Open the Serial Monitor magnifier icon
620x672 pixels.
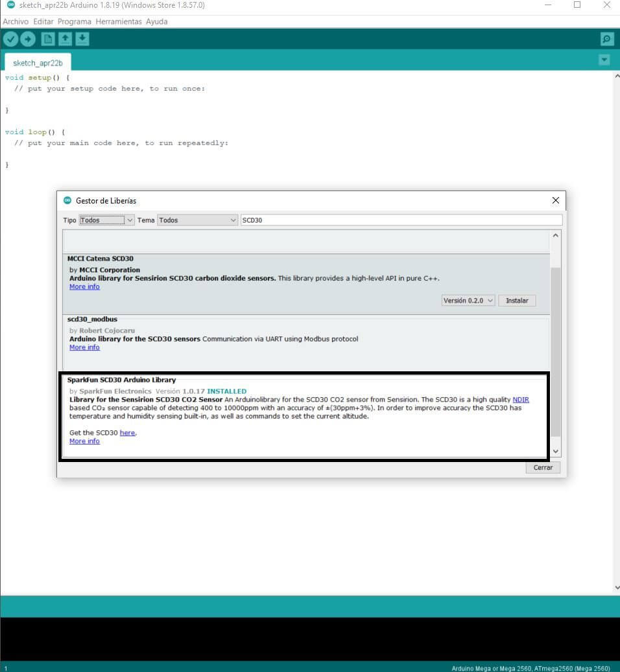point(606,40)
